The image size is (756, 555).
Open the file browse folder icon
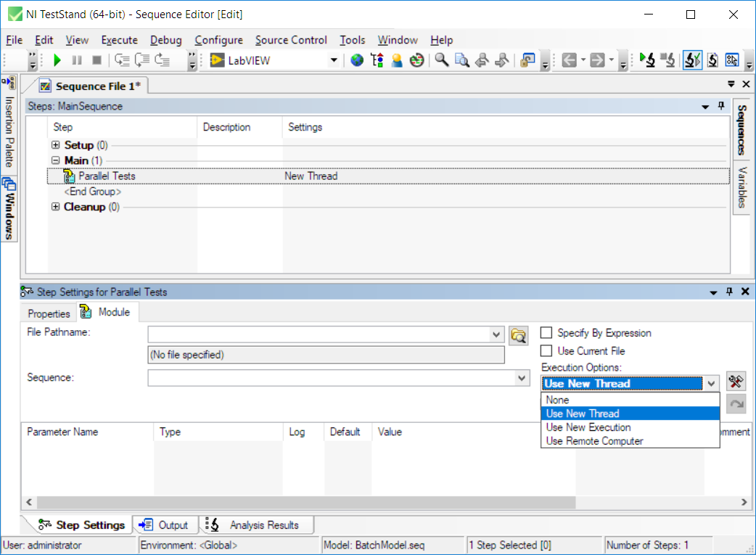coord(518,335)
